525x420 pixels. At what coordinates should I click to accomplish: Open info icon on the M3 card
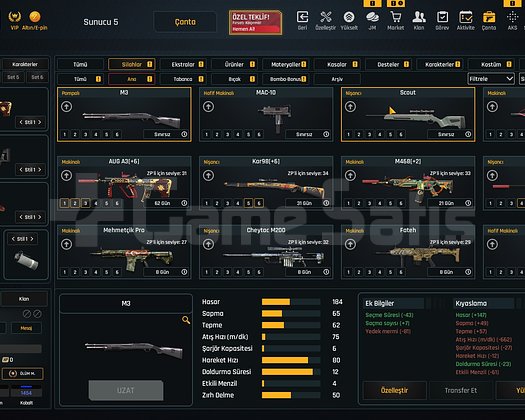[184, 134]
